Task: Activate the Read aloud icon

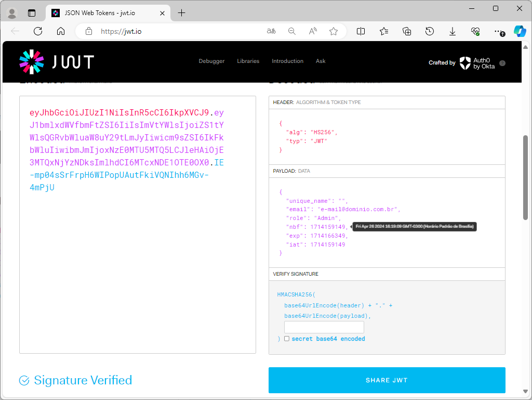Action: coord(313,31)
